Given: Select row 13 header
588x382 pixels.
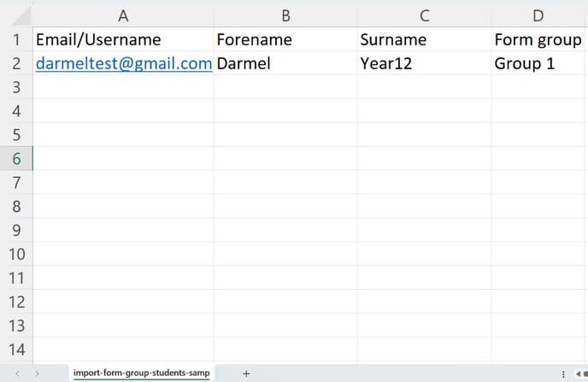Looking at the screenshot, I should (x=16, y=326).
